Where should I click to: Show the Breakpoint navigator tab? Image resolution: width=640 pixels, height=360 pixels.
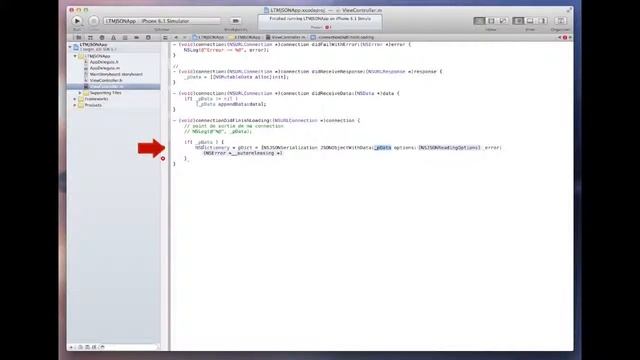[x=136, y=38]
